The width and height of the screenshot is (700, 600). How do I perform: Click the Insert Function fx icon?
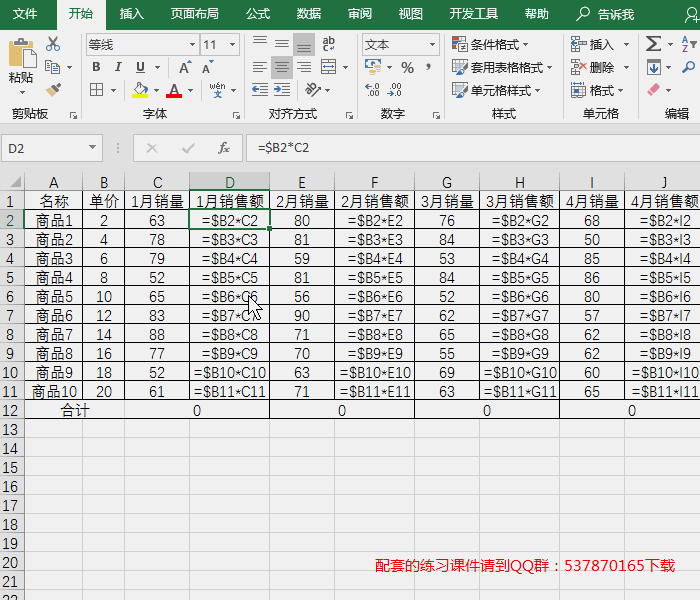(x=224, y=148)
